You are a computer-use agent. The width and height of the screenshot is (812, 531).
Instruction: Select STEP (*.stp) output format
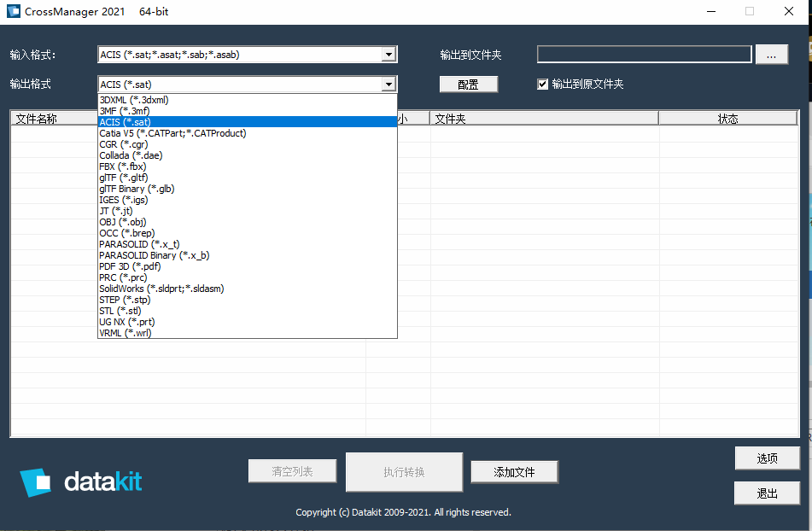click(x=248, y=301)
